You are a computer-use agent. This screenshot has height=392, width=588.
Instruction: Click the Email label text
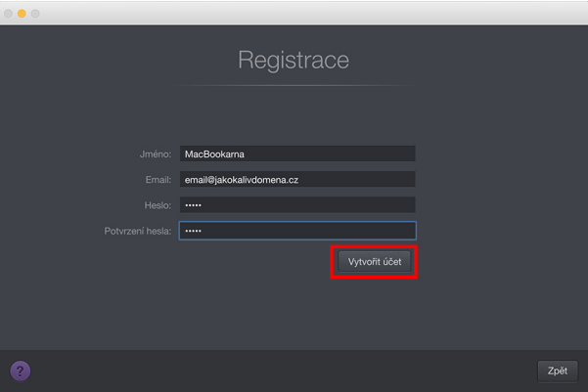tap(158, 180)
